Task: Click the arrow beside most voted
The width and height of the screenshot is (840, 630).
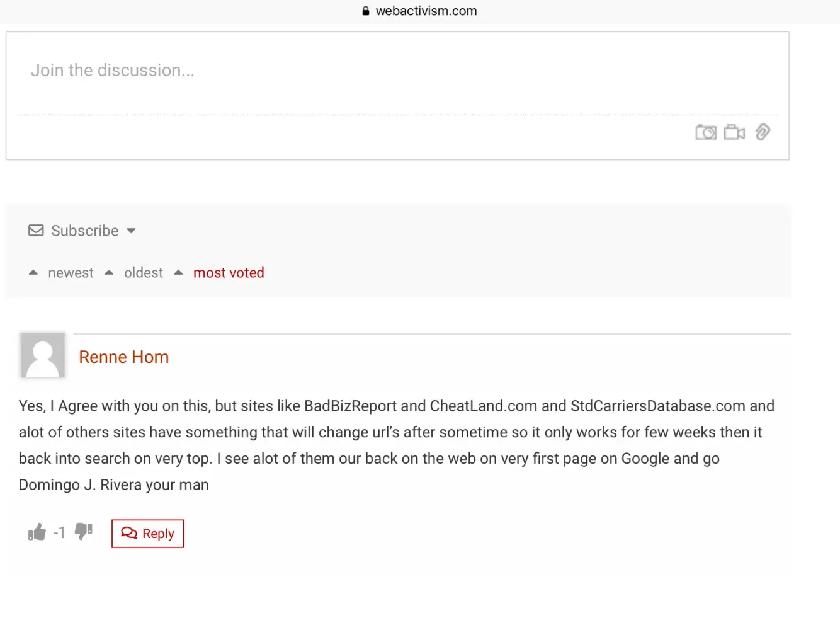Action: (178, 273)
